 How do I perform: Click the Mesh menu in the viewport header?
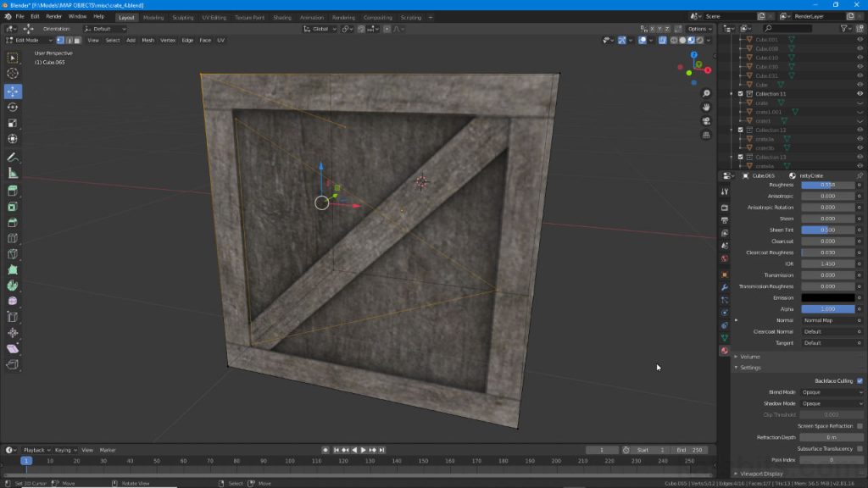(147, 39)
